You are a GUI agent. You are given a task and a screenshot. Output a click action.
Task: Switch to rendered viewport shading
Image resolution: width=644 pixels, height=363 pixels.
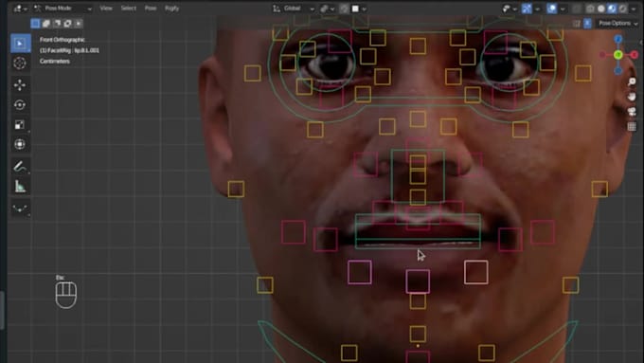[x=623, y=9]
